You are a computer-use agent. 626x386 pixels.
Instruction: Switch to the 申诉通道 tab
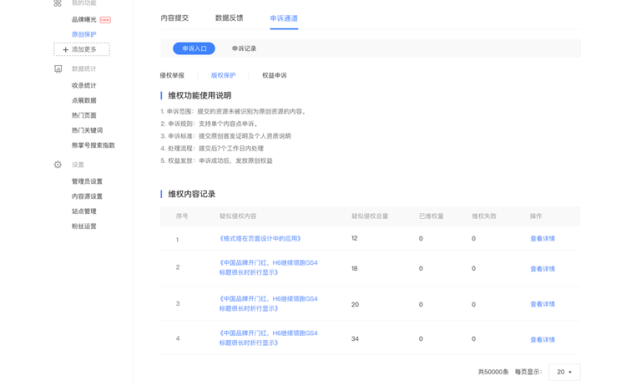coord(284,18)
